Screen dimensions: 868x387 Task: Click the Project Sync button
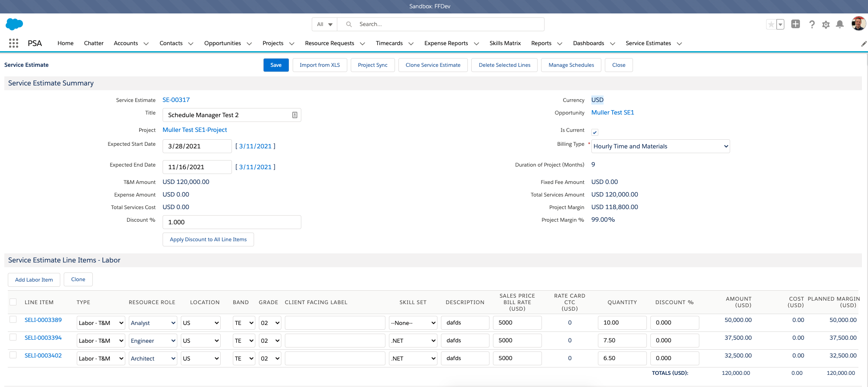tap(373, 65)
